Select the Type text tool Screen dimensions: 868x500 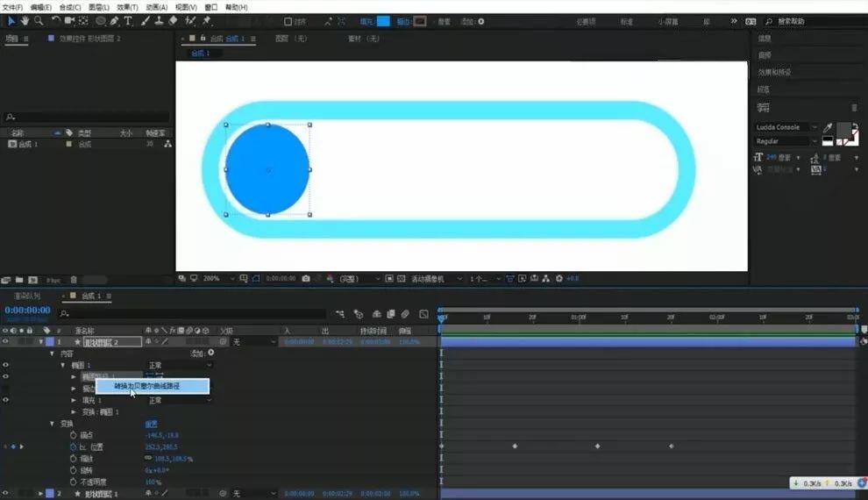click(x=128, y=21)
